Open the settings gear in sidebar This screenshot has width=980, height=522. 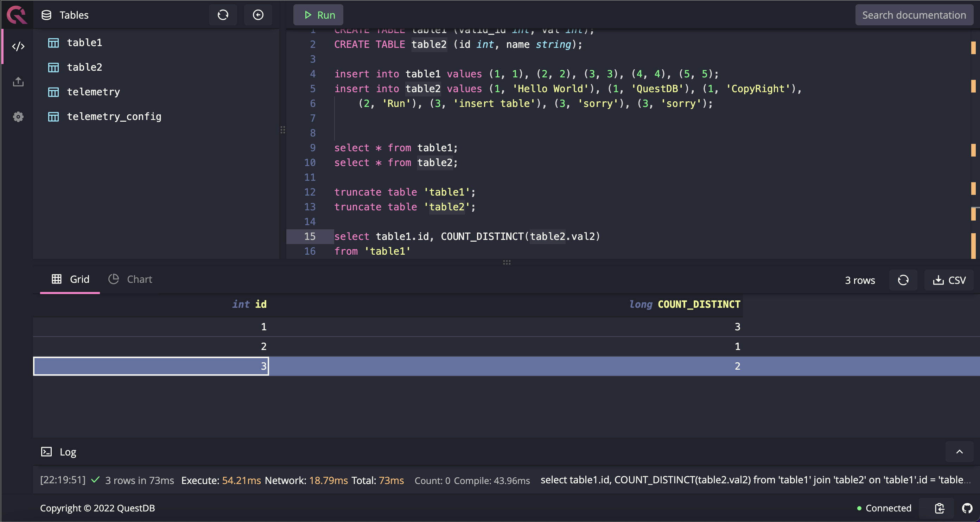18,116
